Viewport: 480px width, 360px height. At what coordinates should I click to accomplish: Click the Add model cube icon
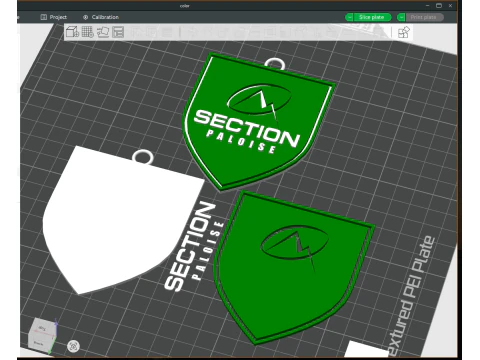72,32
